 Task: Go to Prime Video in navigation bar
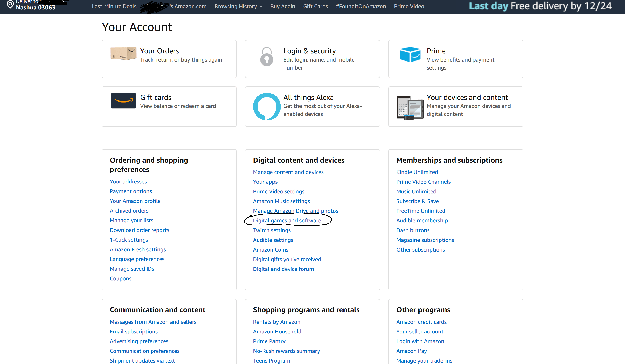pyautogui.click(x=409, y=7)
